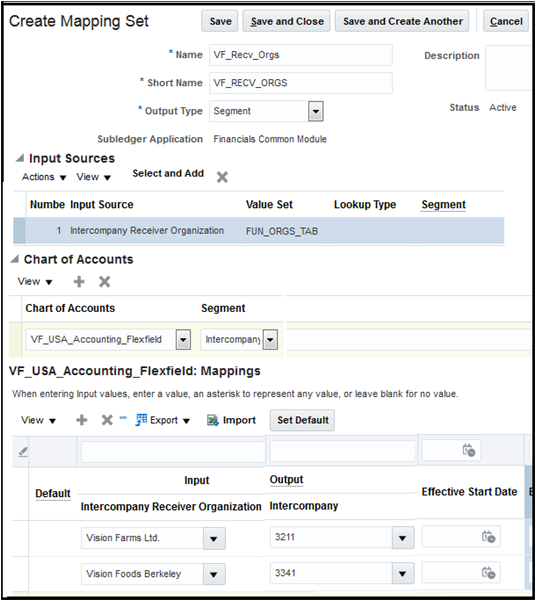
Task: Click the Segment column header in Input Sources
Action: point(444,205)
